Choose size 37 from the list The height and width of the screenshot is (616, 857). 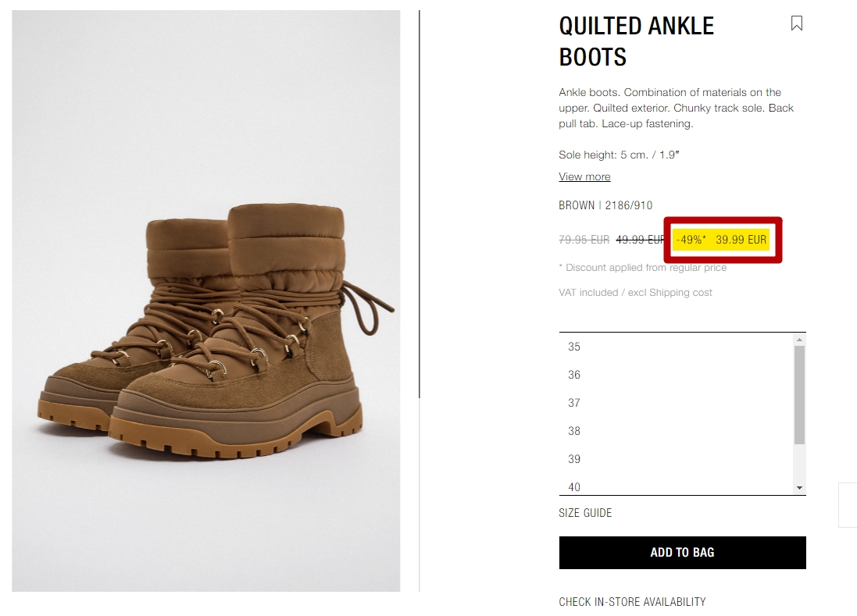click(x=677, y=403)
